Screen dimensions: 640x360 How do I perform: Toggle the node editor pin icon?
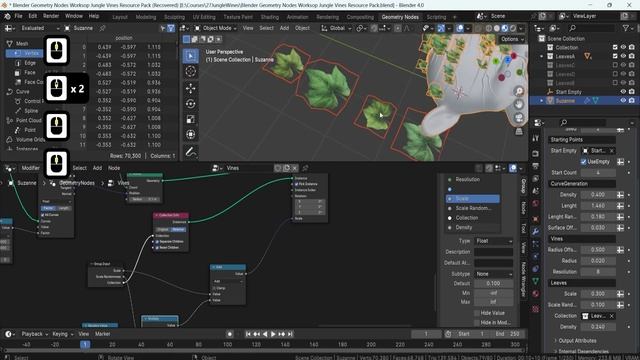(x=305, y=168)
